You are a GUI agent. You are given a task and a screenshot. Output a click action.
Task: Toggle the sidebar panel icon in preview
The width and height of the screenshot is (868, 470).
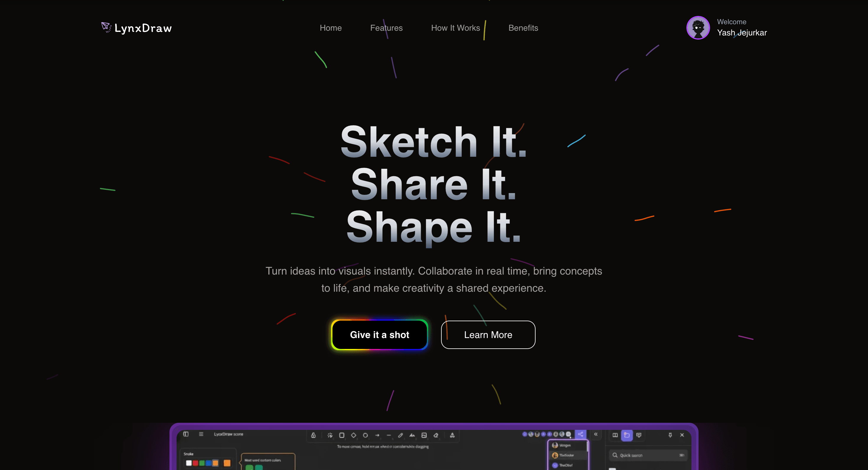pyautogui.click(x=186, y=434)
